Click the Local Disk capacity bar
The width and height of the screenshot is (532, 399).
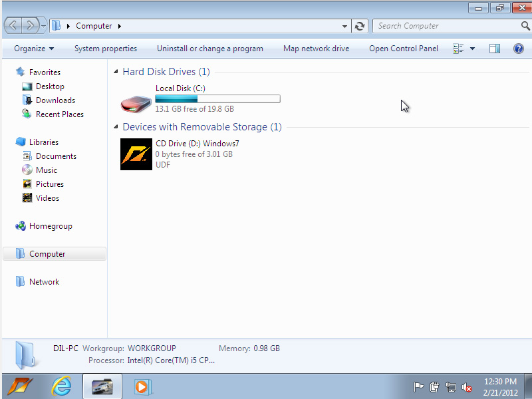[217, 99]
